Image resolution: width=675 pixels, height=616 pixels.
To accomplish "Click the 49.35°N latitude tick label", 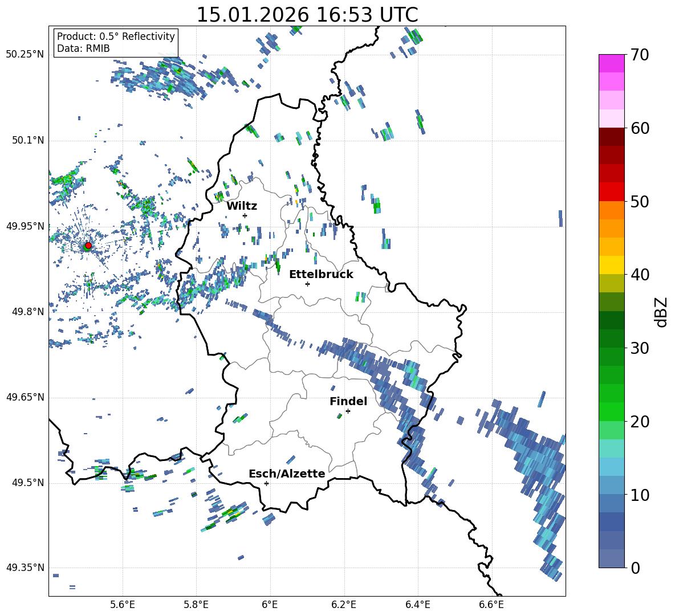I will tap(25, 568).
